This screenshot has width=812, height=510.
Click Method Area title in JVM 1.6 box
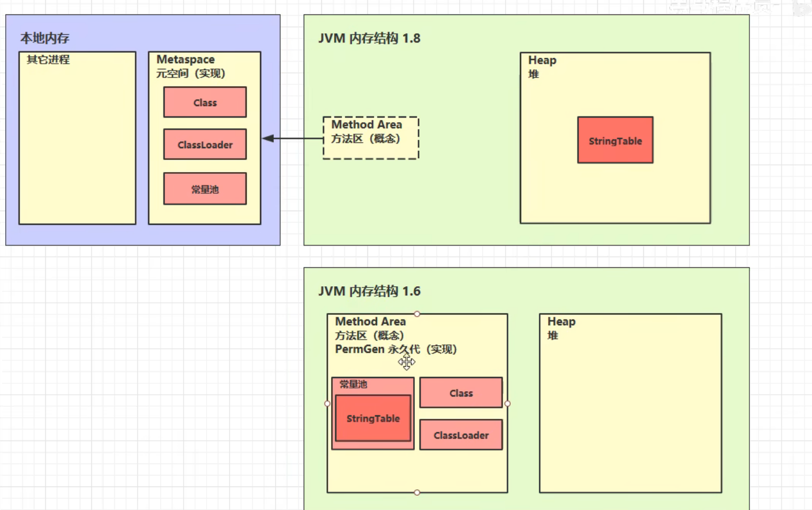[370, 322]
